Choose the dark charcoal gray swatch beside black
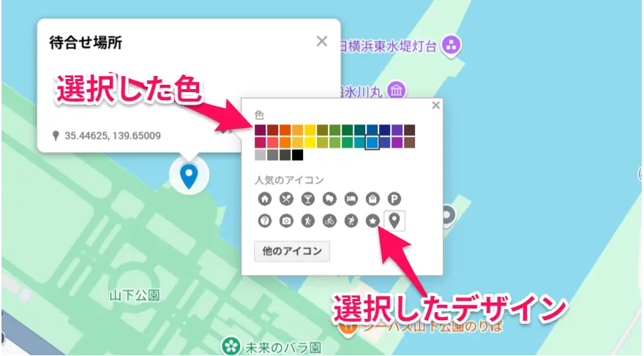 [285, 155]
